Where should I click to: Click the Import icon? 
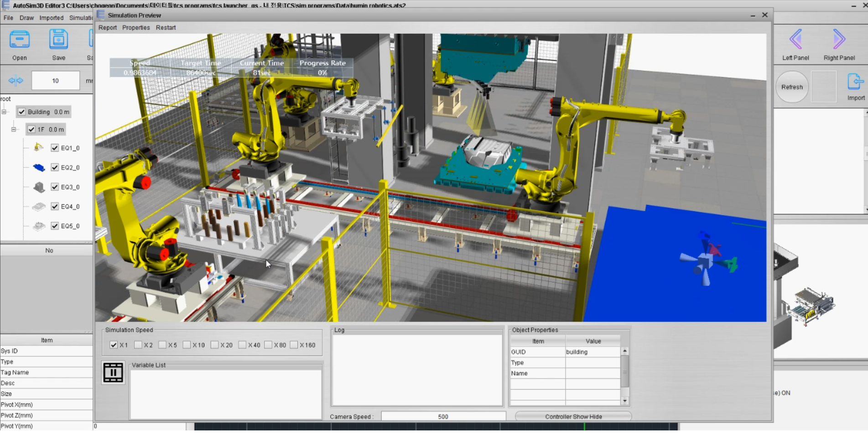pos(855,82)
